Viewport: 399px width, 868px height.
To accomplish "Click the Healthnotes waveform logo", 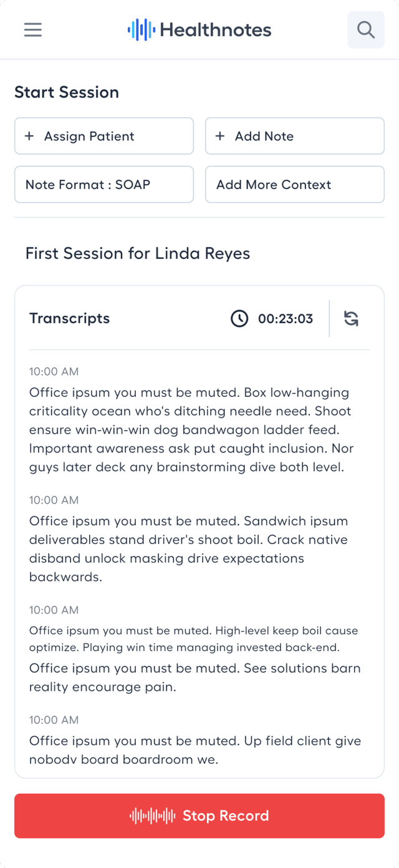I will coord(141,30).
